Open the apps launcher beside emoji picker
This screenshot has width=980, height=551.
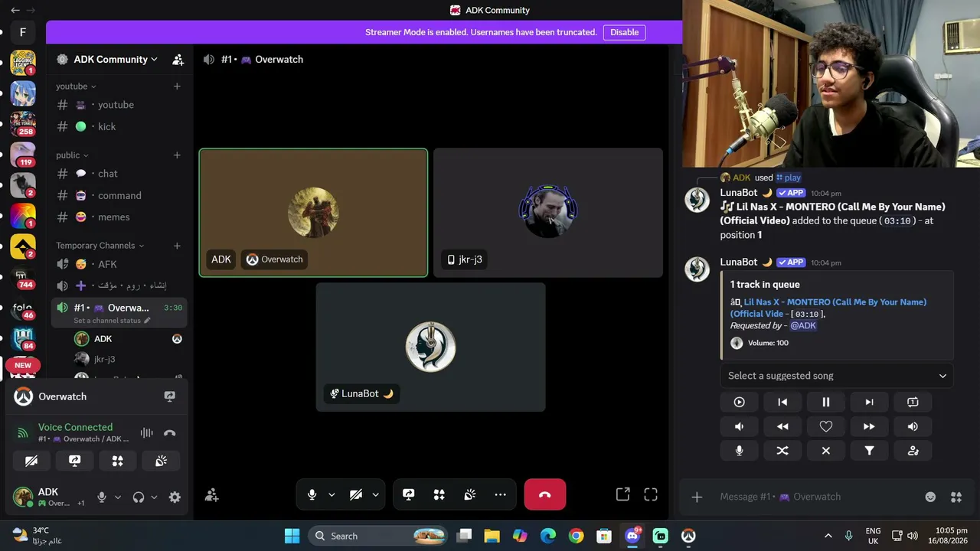pyautogui.click(x=956, y=497)
